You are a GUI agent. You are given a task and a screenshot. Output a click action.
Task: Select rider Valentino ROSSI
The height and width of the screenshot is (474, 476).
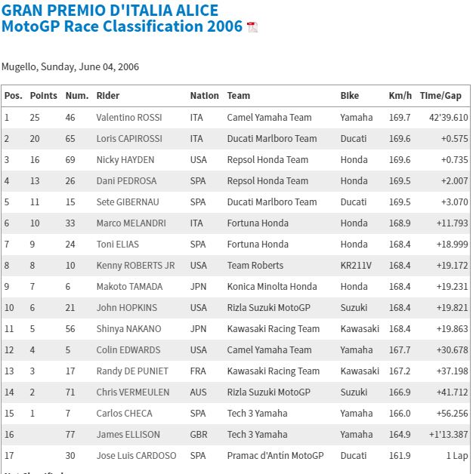click(x=129, y=118)
